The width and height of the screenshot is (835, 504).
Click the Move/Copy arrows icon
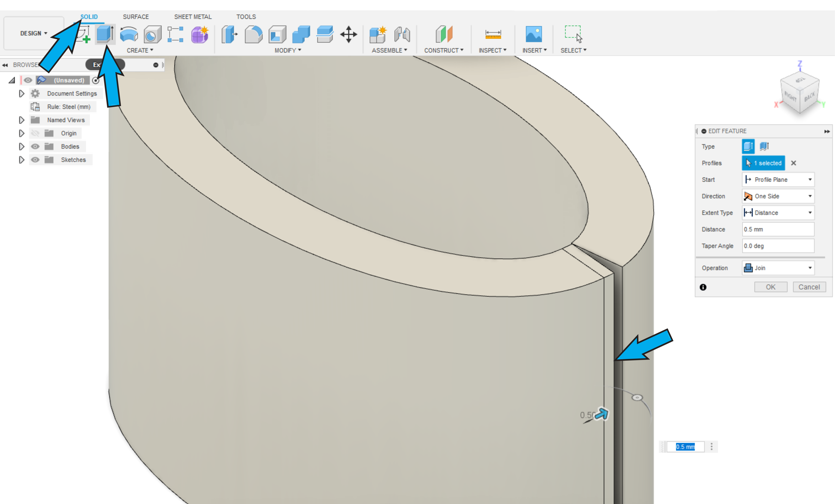348,34
